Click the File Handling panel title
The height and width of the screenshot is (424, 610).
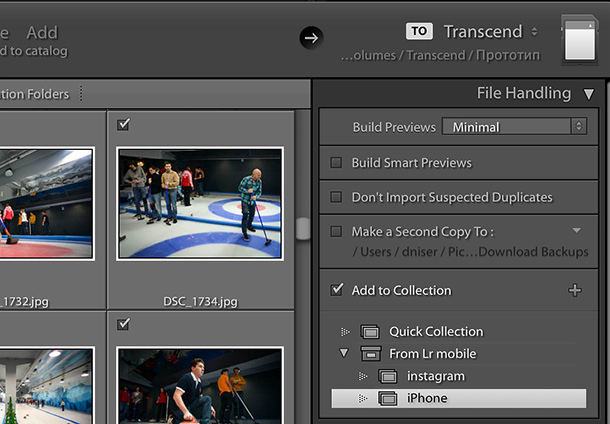tap(524, 93)
